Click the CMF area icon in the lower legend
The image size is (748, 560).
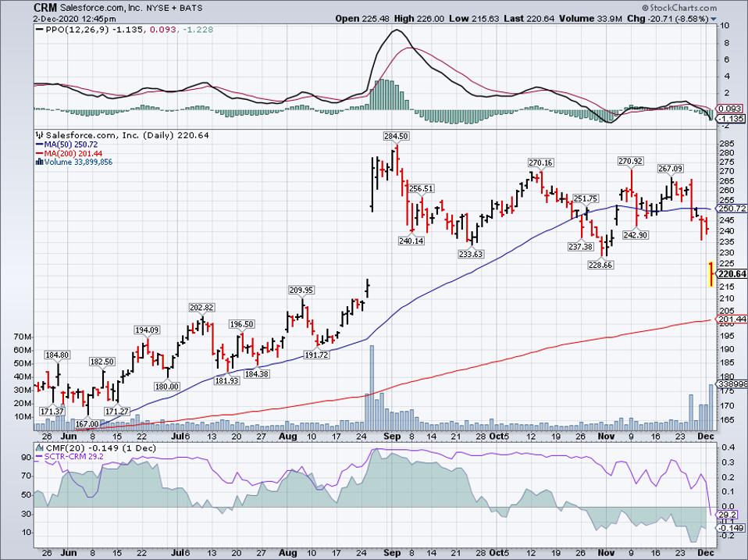[38, 448]
